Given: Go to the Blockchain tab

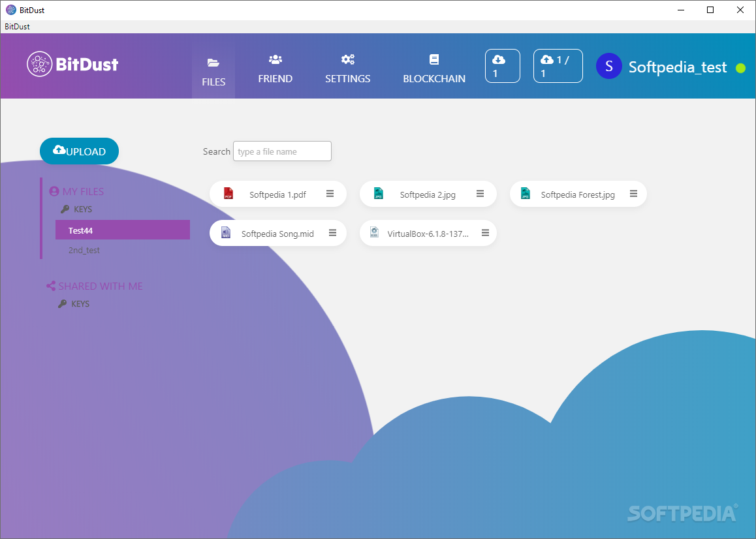Looking at the screenshot, I should click(x=434, y=69).
